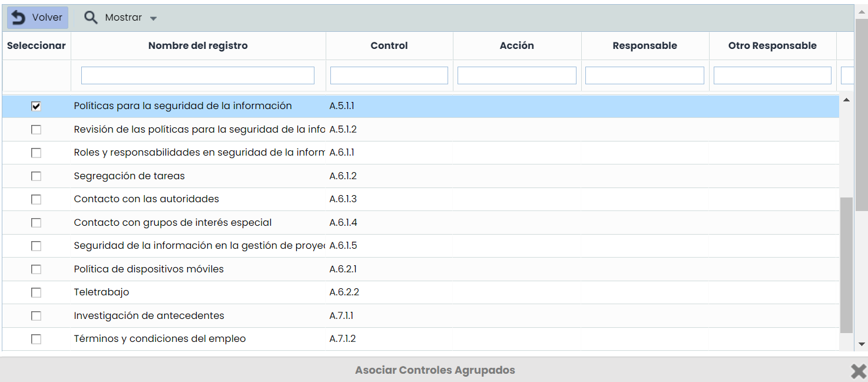Check the Segregación de tareas checkbox
Viewport: 868px width, 382px height.
[36, 176]
